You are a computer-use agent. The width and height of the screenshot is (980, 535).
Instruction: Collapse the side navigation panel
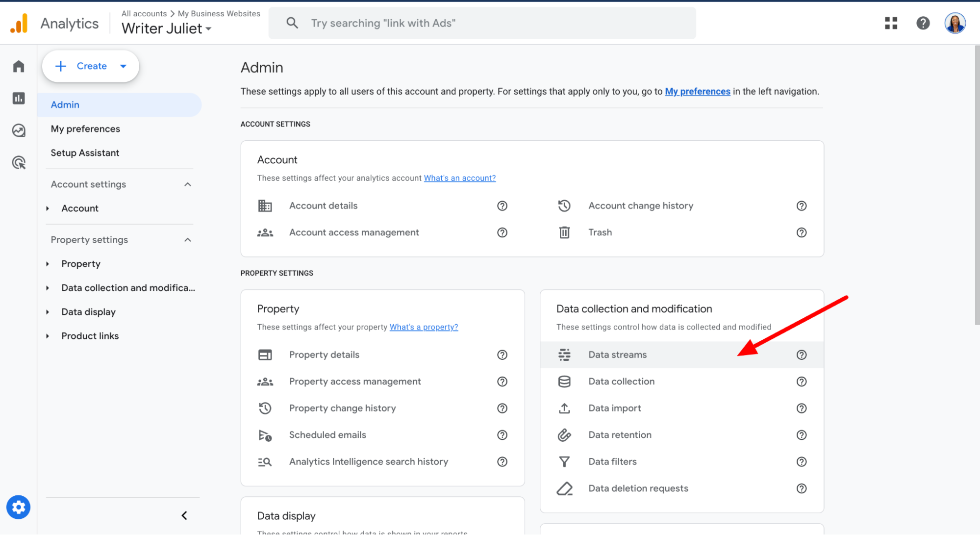pos(184,515)
